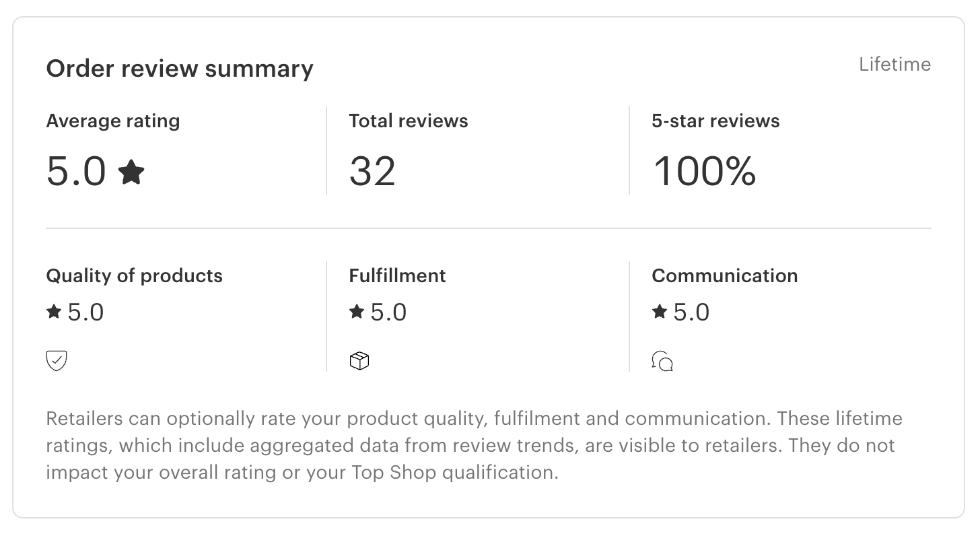Click the Fulfillment section label
Viewport: 980px width, 536px height.
coord(397,276)
